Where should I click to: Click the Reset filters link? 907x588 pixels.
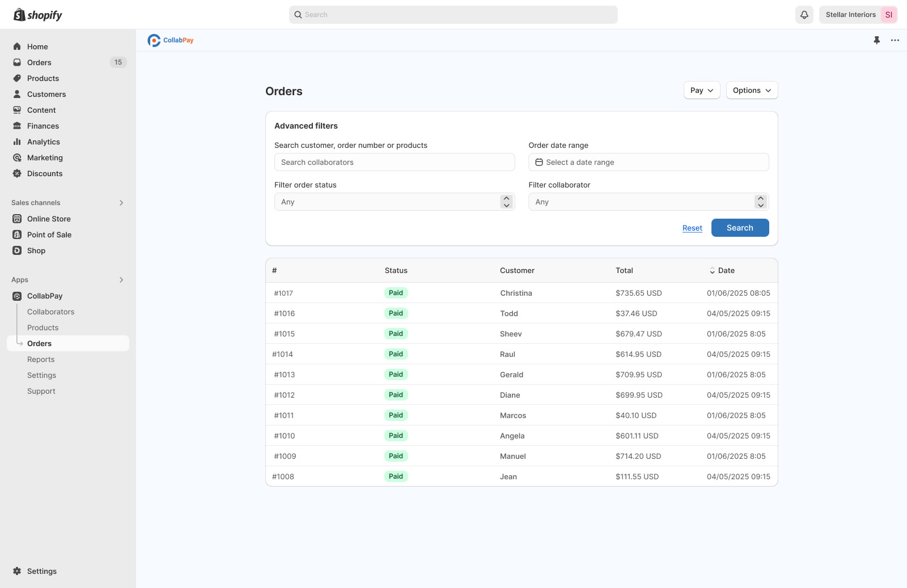[692, 228]
